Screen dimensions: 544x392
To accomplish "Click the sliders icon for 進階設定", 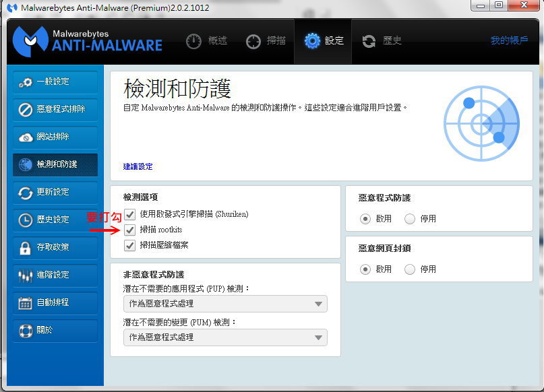I will 26,275.
